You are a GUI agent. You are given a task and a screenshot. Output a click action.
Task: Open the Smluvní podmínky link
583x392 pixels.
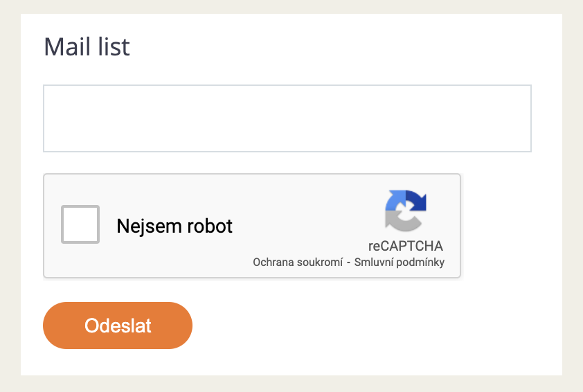coord(400,262)
